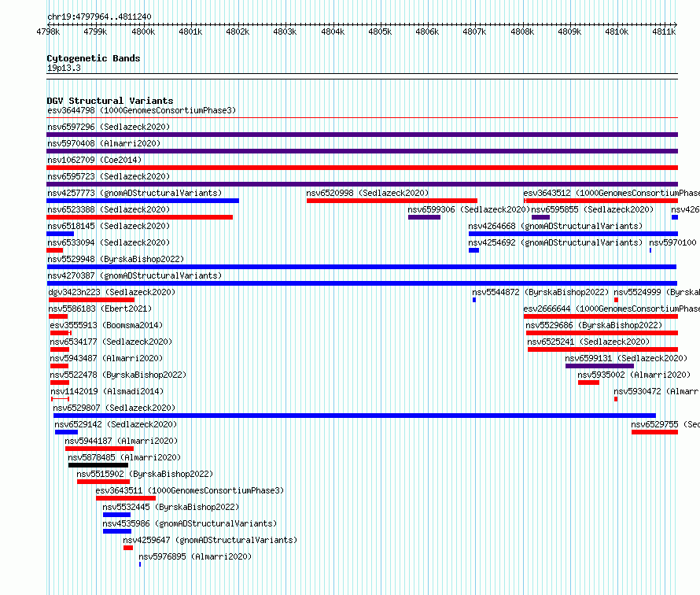
Task: Select the dgv3423n223 (Sedlazeck2020) label
Action: coord(112,292)
